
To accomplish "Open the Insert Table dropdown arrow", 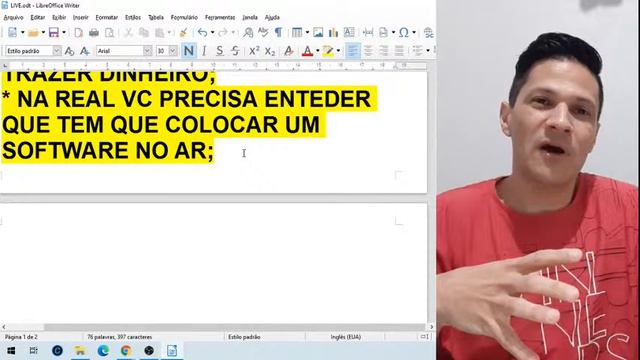I will tap(307, 32).
